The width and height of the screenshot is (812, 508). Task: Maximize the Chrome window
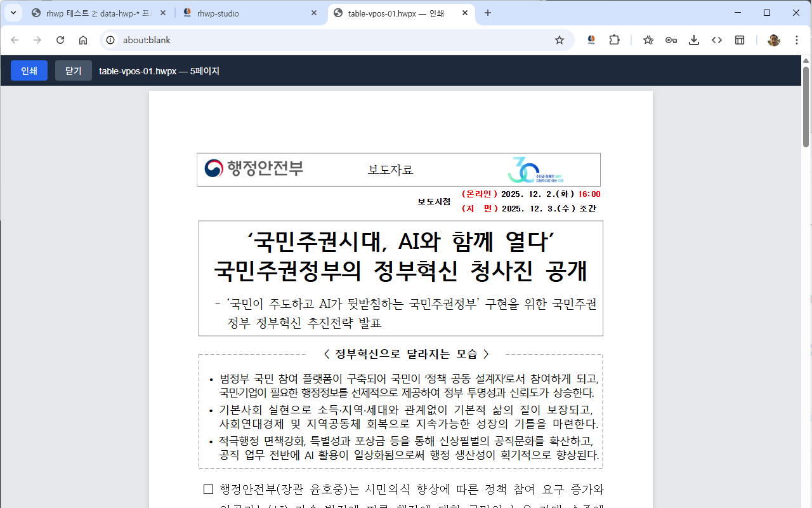(767, 13)
